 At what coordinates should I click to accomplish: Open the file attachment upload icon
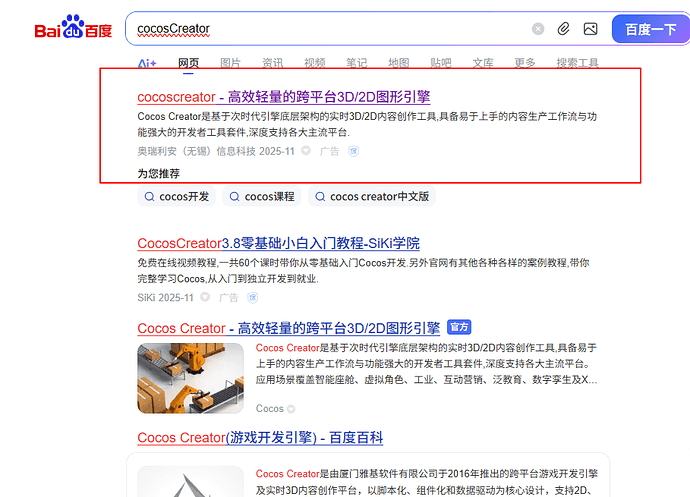(x=563, y=29)
